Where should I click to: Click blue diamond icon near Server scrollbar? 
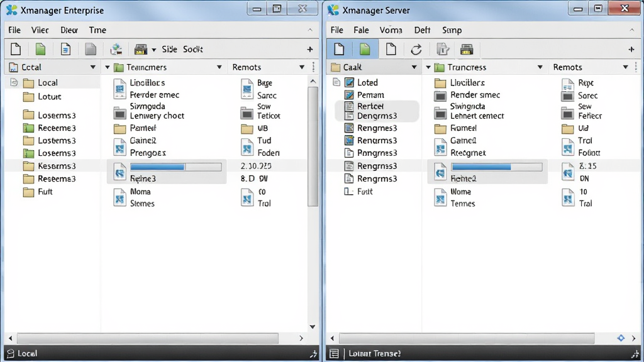621,337
